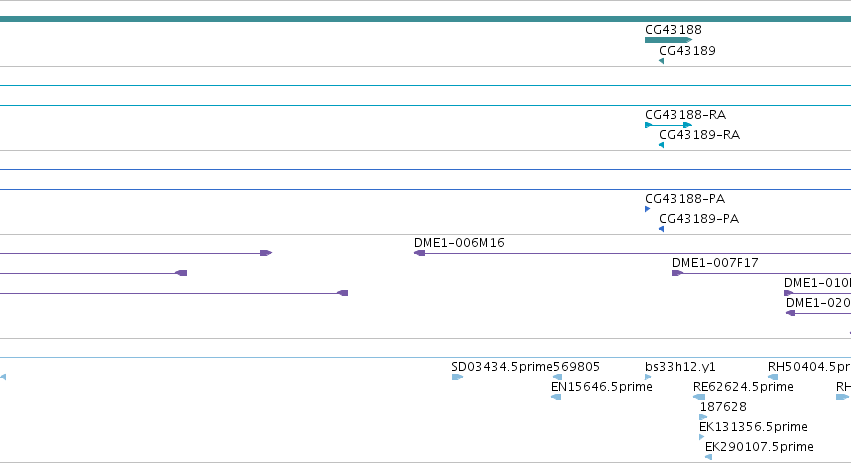Click the RH50404.5prime EST label
This screenshot has height=463, width=851.
click(x=809, y=367)
